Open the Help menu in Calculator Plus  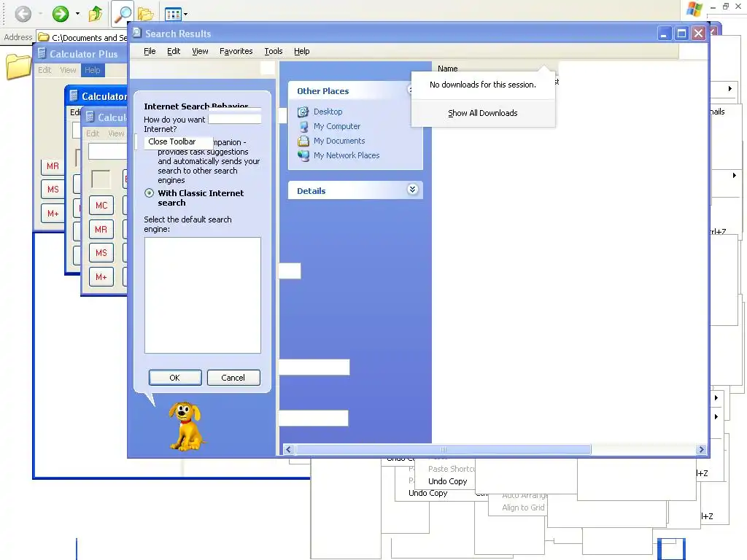click(93, 70)
